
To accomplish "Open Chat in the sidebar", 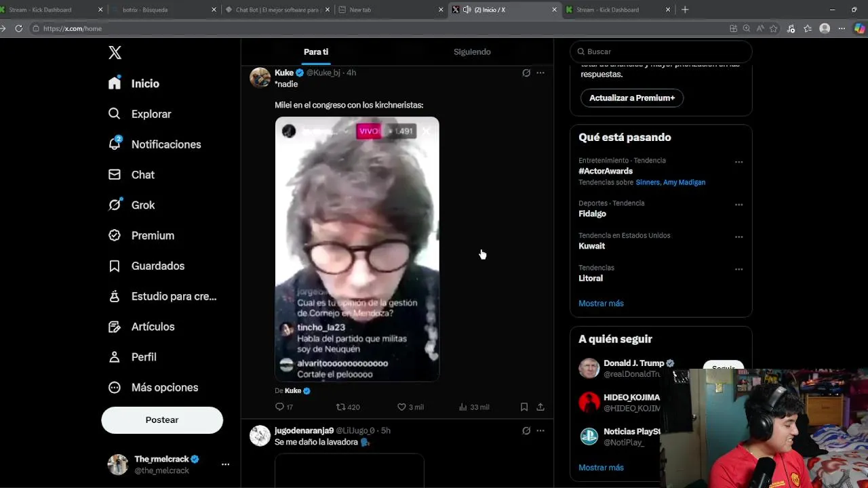I will point(131,175).
